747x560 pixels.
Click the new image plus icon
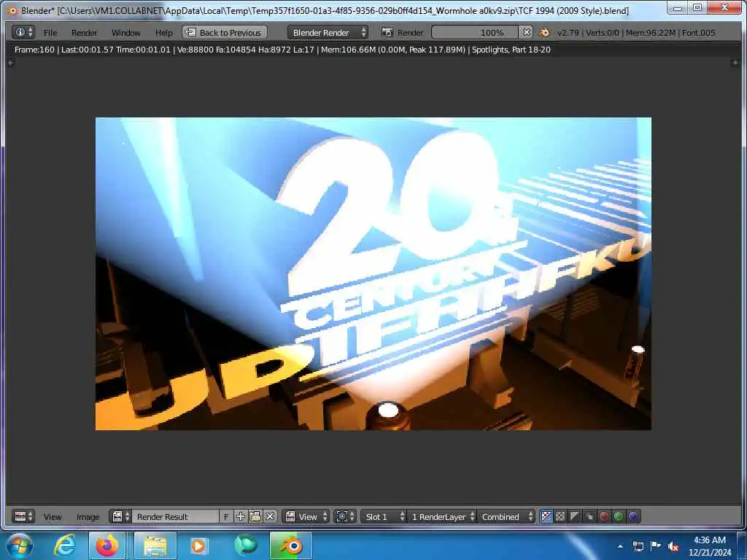point(241,517)
